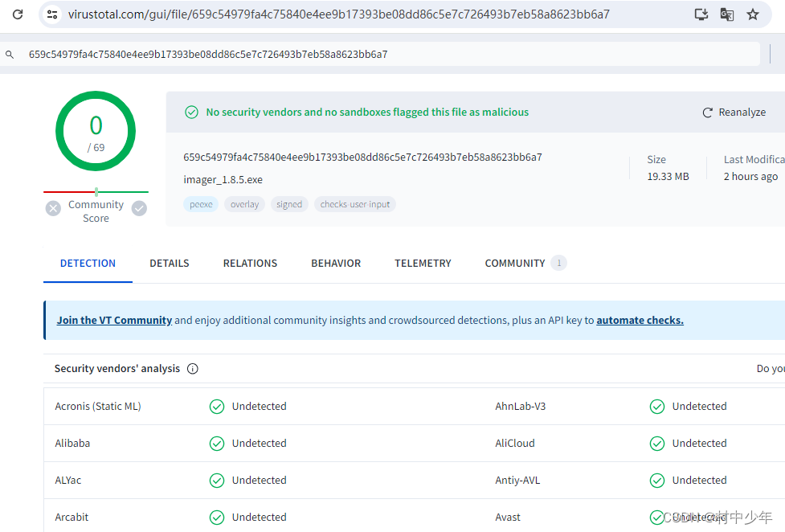Click the imager_1.8.5.exe file name

(x=223, y=180)
